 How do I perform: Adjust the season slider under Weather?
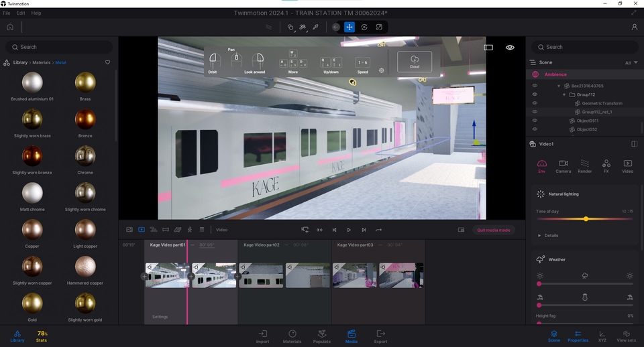click(x=539, y=305)
